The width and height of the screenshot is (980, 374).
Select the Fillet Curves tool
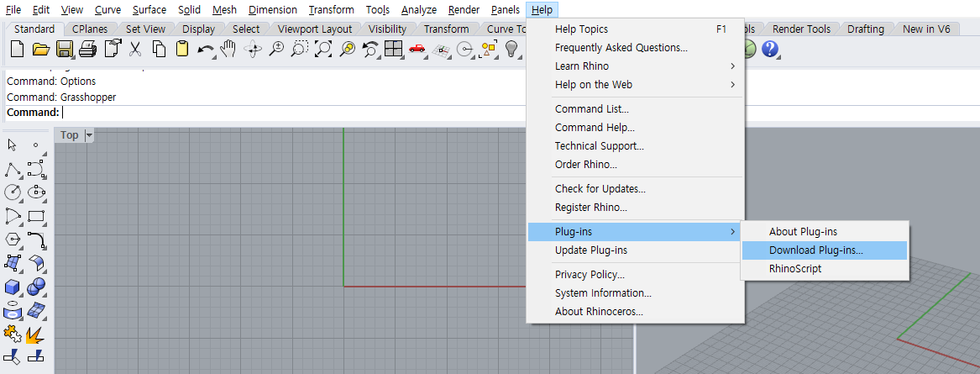(x=36, y=239)
